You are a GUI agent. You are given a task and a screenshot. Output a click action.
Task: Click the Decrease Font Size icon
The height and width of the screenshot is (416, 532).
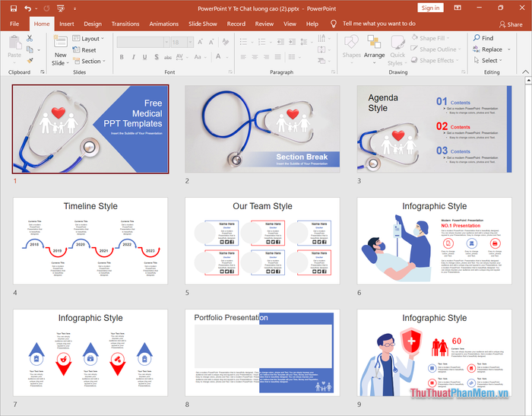pyautogui.click(x=211, y=42)
